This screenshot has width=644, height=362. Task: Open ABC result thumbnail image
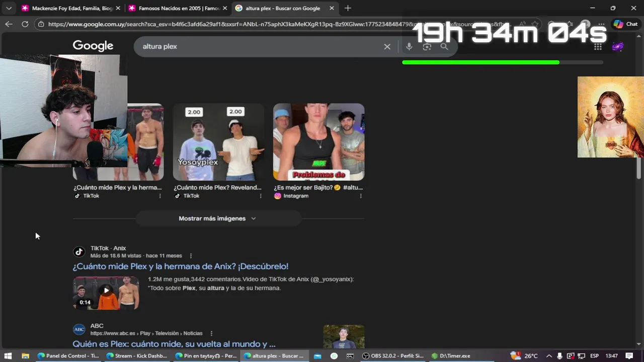point(344,337)
